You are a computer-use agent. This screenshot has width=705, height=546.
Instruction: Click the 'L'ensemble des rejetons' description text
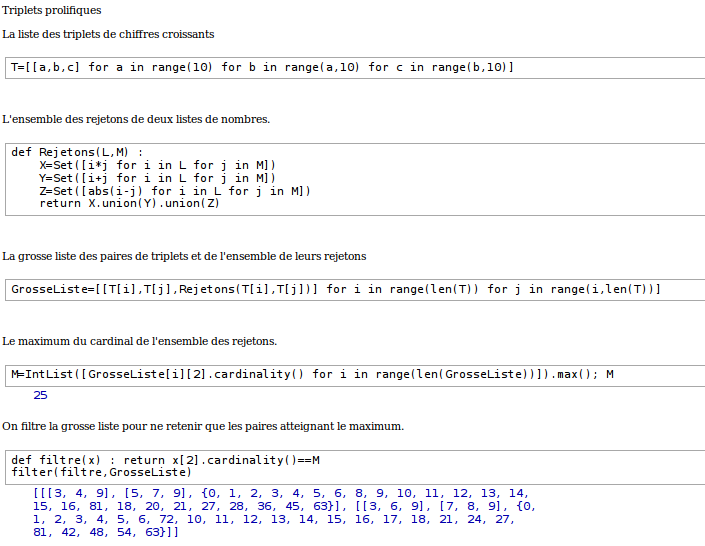136,119
